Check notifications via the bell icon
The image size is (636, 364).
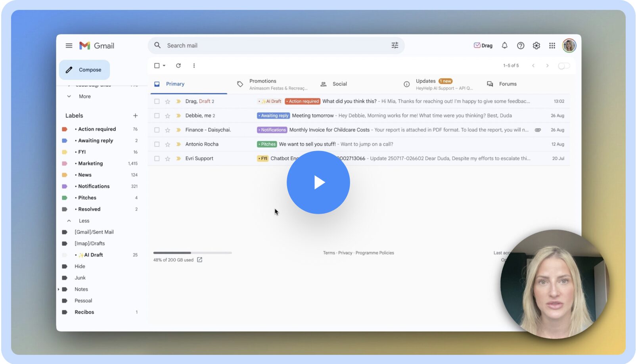(504, 45)
